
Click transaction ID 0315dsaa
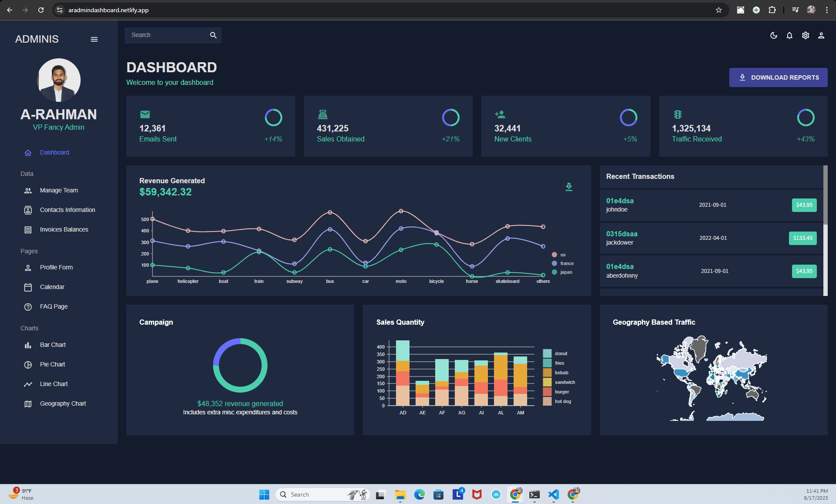coord(622,234)
